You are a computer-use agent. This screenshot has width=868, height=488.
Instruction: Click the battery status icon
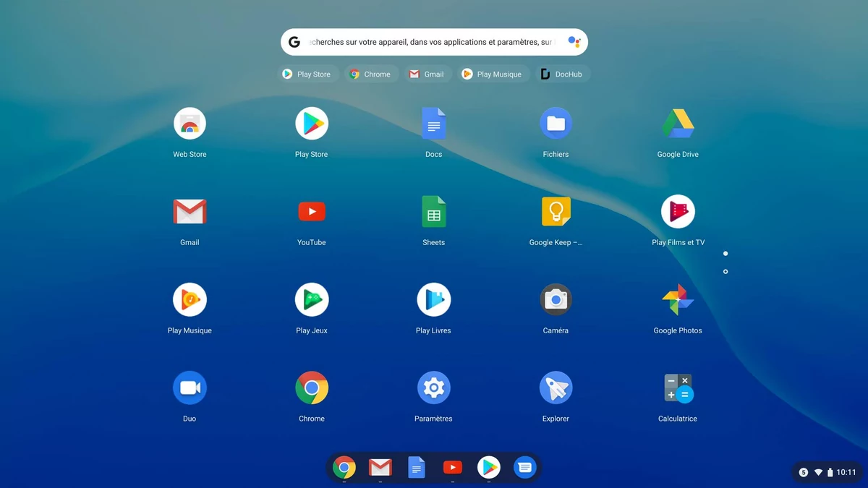(x=830, y=473)
